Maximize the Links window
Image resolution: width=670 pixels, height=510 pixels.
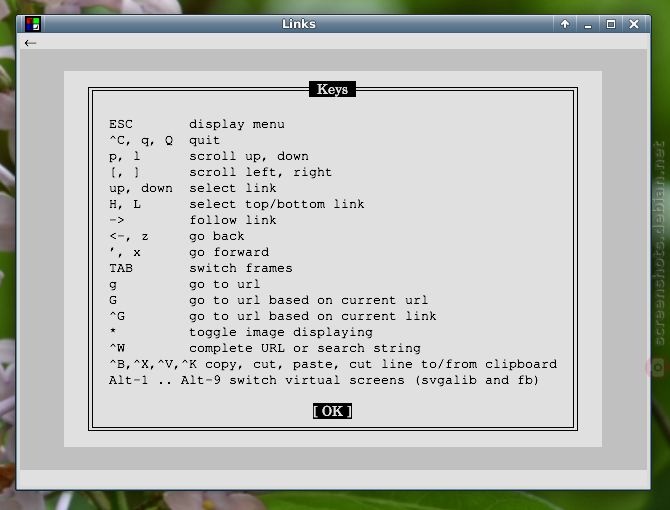[x=611, y=24]
